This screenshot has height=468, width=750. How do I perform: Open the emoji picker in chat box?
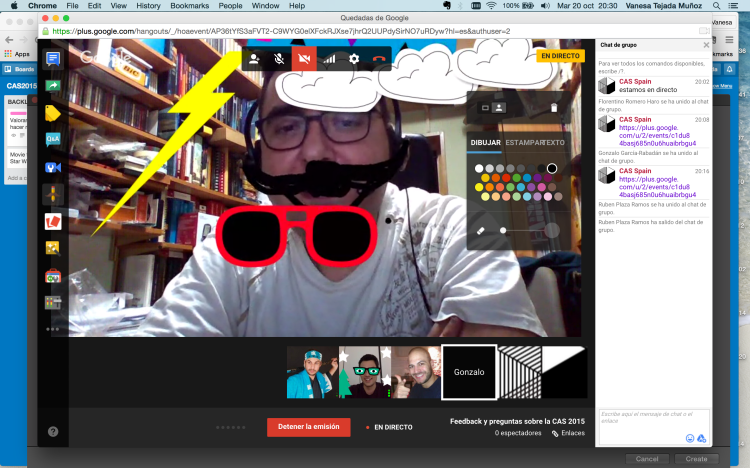[x=690, y=438]
